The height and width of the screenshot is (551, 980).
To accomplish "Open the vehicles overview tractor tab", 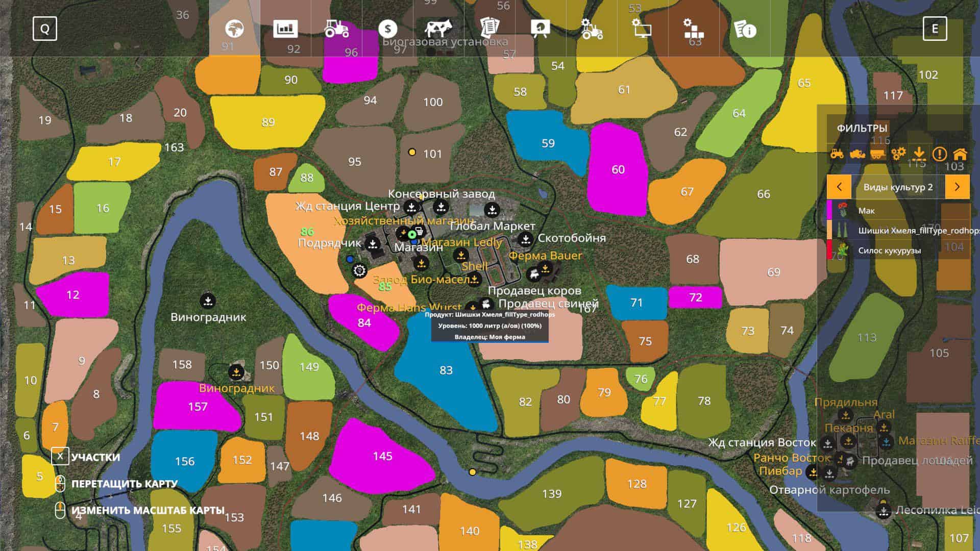I will pyautogui.click(x=336, y=29).
